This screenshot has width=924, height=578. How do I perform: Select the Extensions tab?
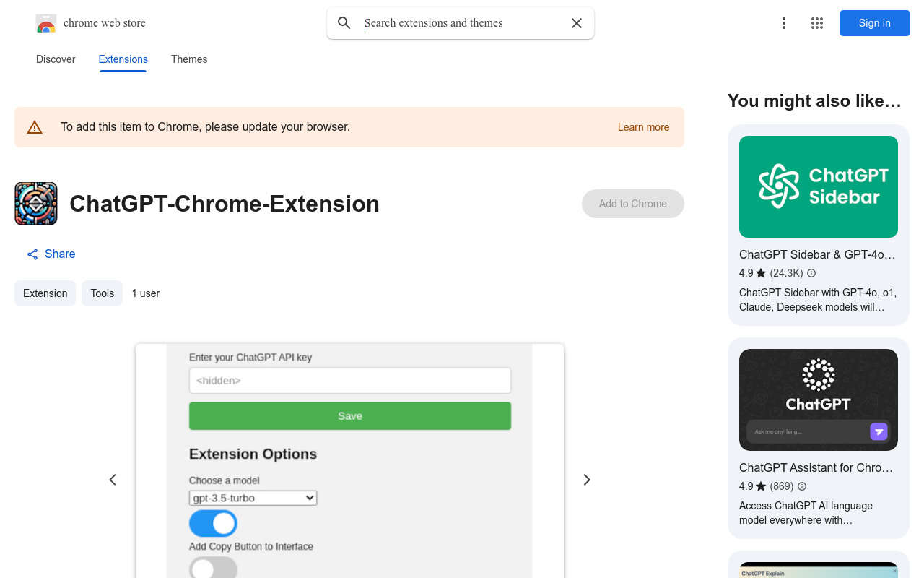click(123, 59)
